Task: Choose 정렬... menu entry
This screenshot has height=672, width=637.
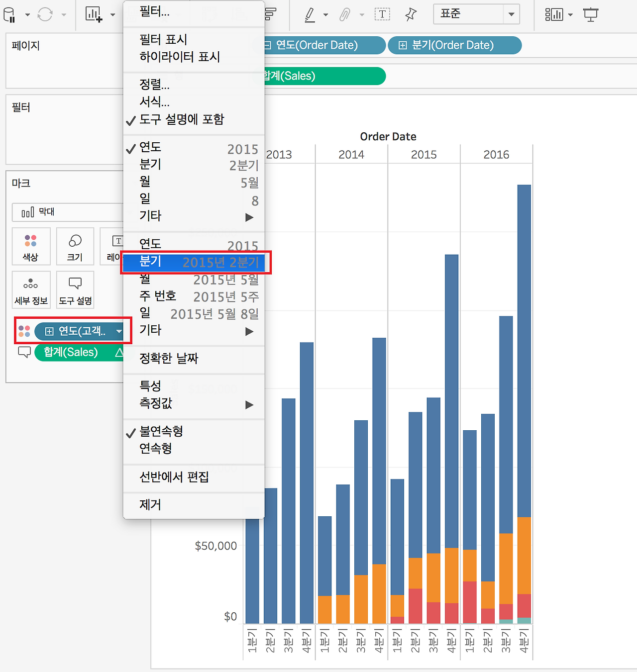Action: point(194,85)
